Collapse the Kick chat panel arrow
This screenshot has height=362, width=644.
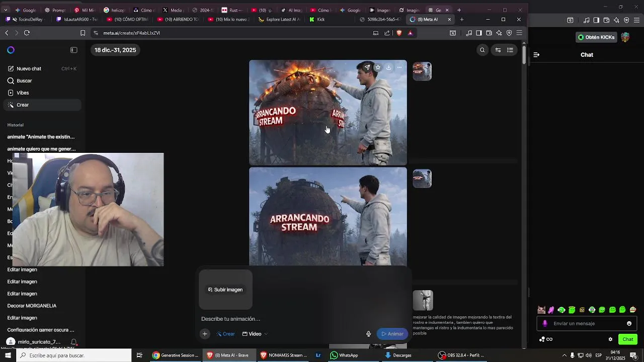click(x=536, y=55)
